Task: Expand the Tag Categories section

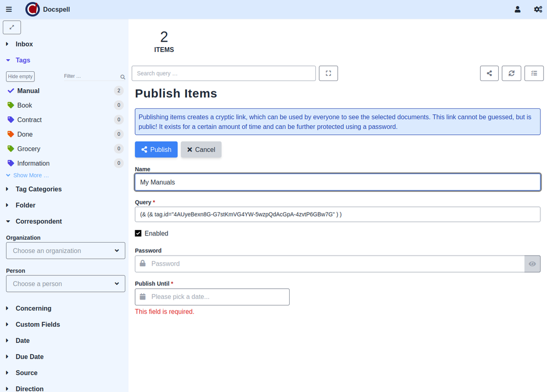Action: click(x=38, y=189)
